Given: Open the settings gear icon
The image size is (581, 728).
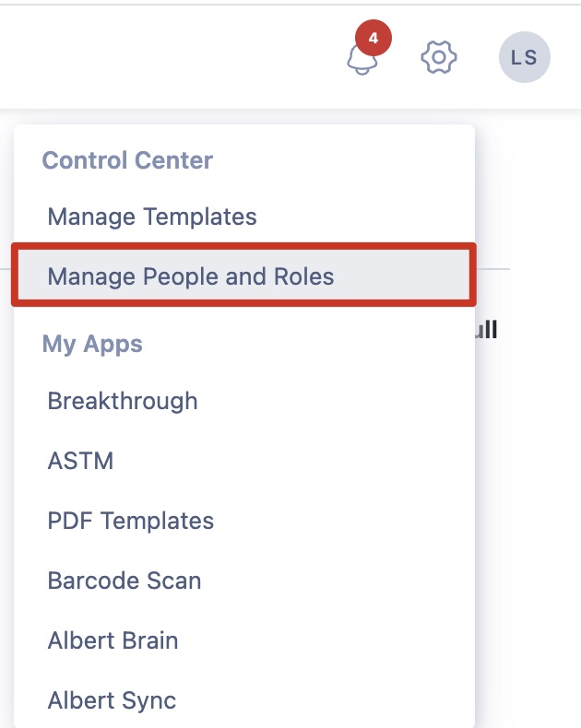Looking at the screenshot, I should pos(439,57).
